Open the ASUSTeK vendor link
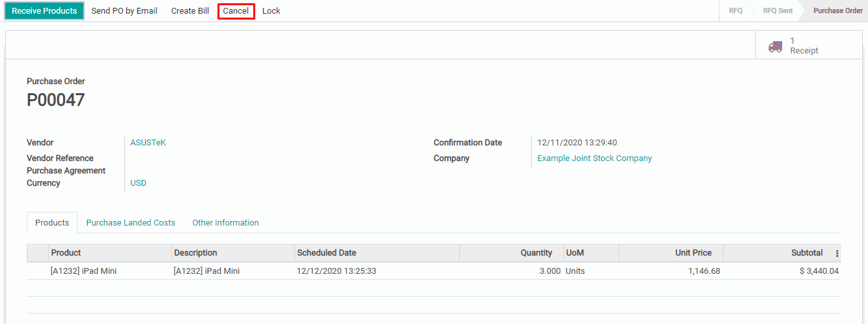 (148, 143)
